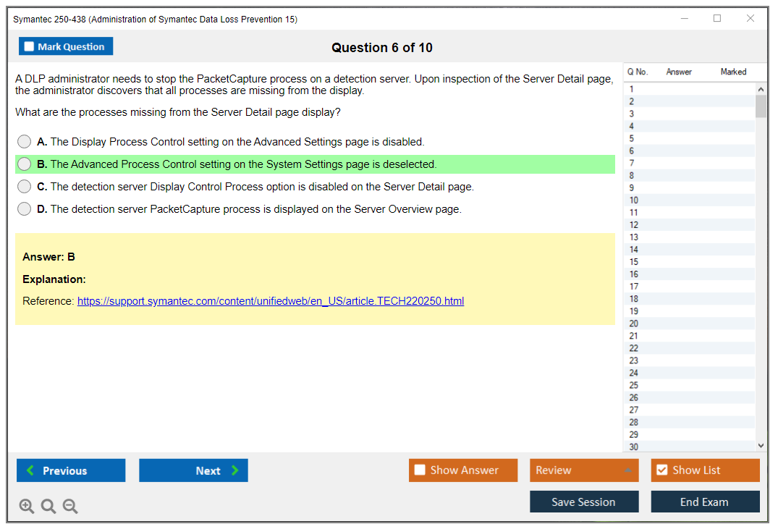The width and height of the screenshot is (778, 532).
Task: Click the zoom in magnifier icon
Action: pos(27,507)
